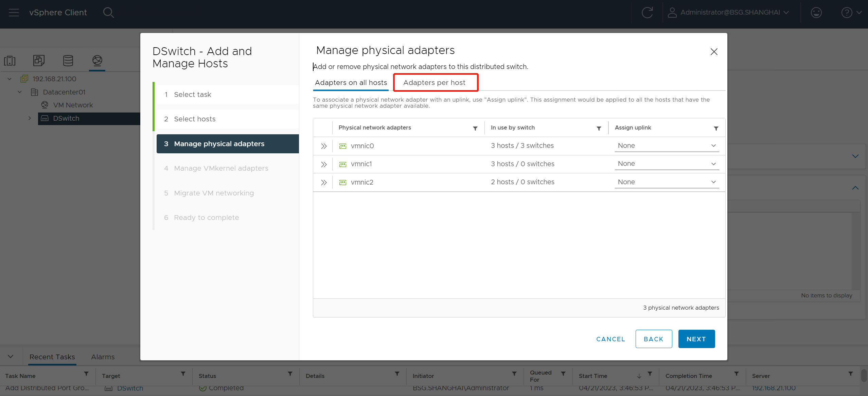The height and width of the screenshot is (396, 868).
Task: Open the Alarms tab
Action: (x=103, y=357)
